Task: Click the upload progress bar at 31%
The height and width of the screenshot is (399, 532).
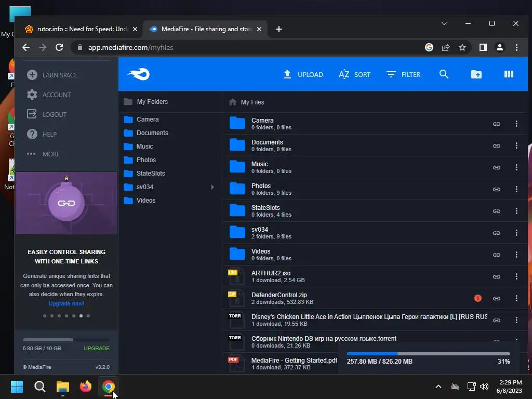Action: (x=428, y=354)
